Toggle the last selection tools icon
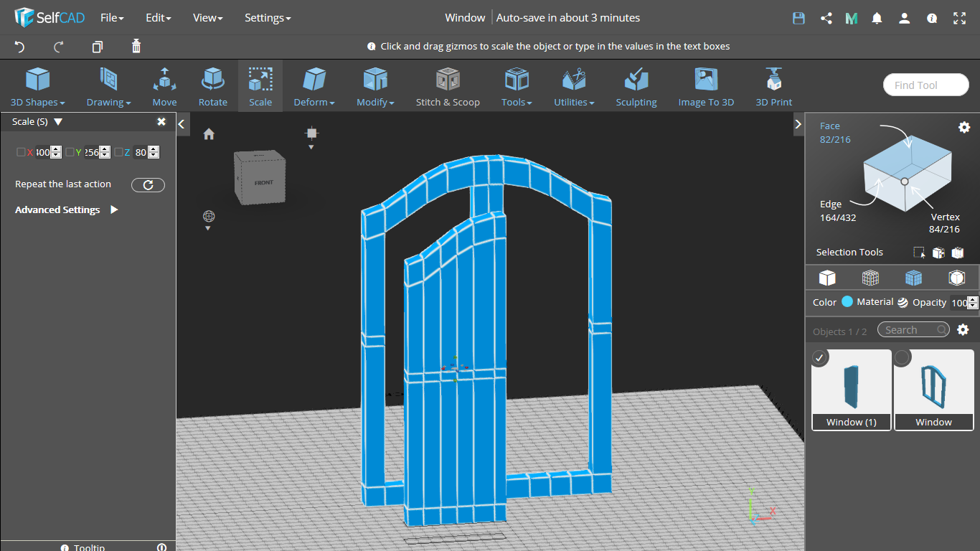Image resolution: width=980 pixels, height=551 pixels. tap(957, 253)
